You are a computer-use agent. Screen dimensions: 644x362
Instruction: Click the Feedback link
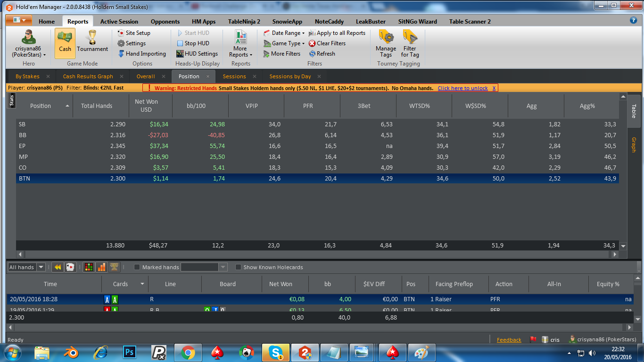point(509,340)
